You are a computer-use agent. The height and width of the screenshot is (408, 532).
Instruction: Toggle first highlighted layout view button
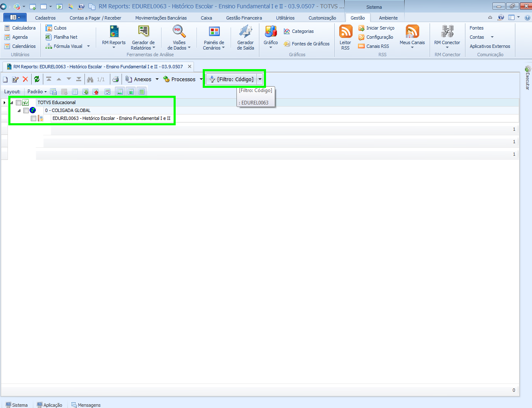pyautogui.click(x=120, y=92)
